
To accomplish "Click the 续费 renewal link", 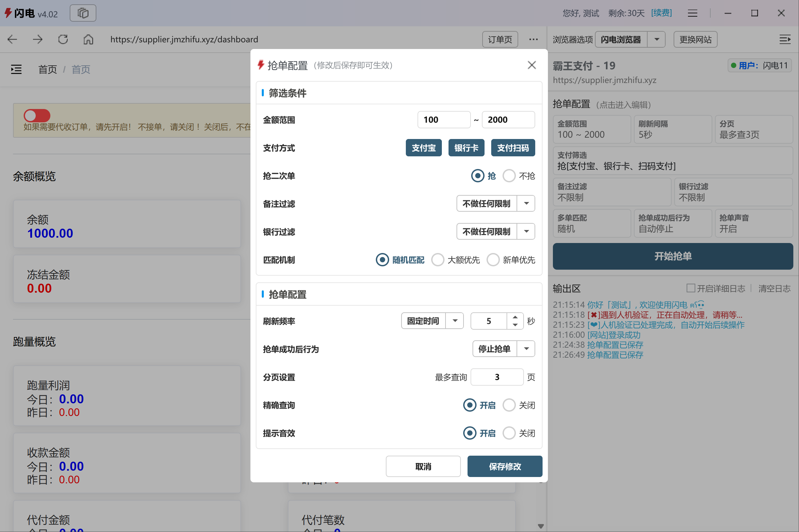I will pos(661,13).
